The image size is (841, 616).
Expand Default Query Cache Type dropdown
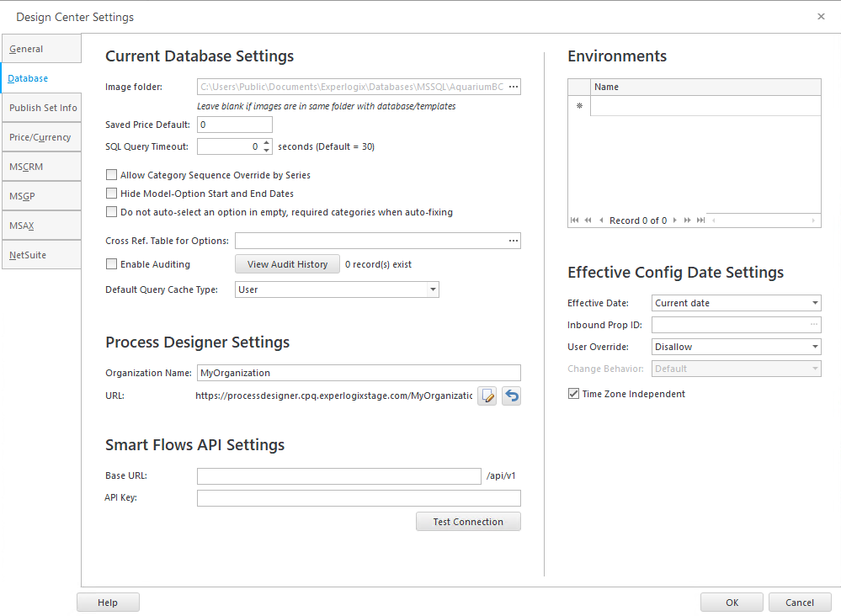[433, 289]
